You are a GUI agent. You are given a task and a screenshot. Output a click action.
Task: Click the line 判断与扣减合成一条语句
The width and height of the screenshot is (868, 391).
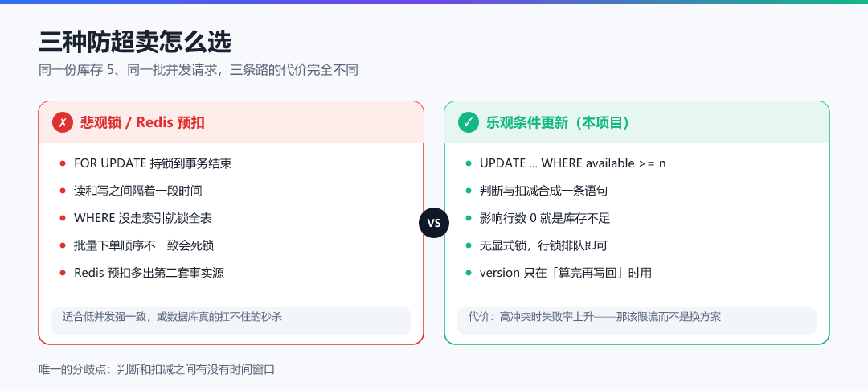point(543,191)
